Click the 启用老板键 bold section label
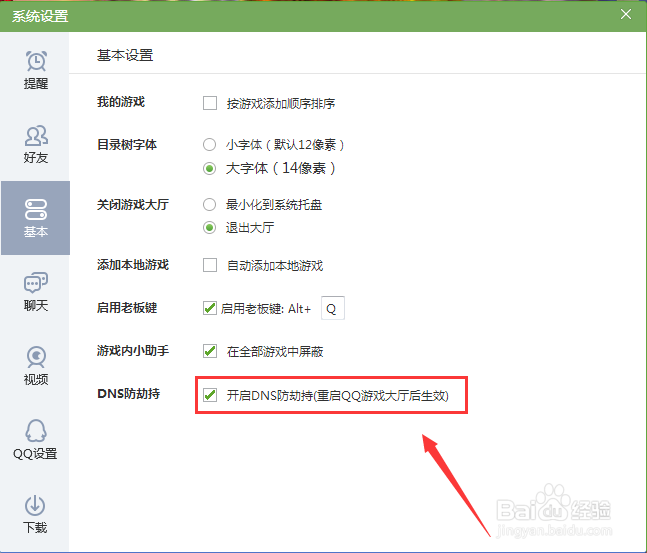Viewport: 647px width, 553px height. [127, 307]
